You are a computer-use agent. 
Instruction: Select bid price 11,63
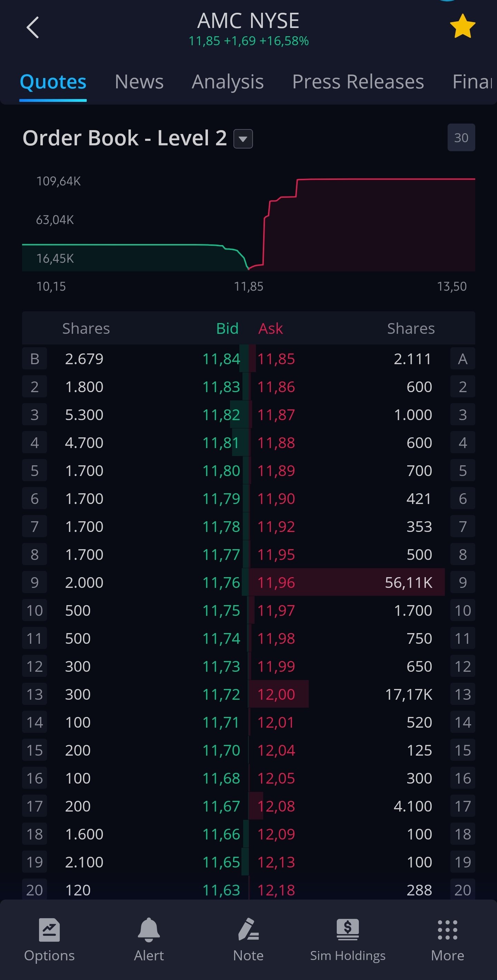pyautogui.click(x=221, y=890)
